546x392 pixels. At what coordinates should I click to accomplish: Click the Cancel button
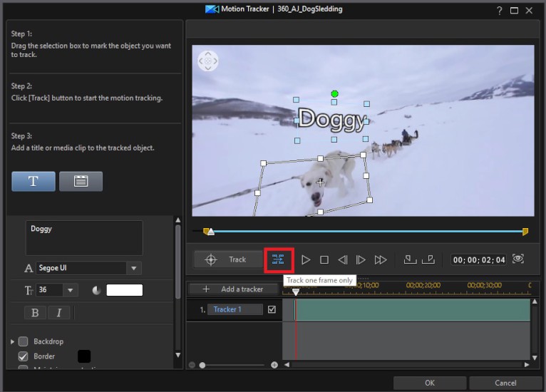(505, 383)
